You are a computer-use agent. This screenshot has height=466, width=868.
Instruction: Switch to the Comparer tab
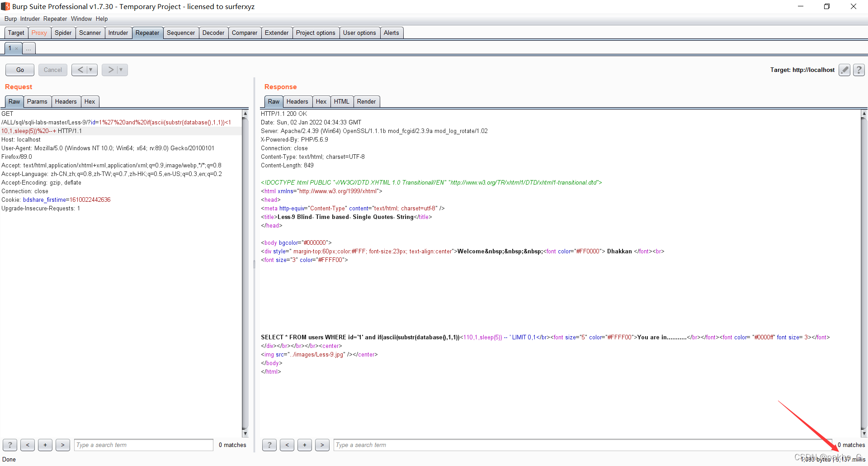click(x=245, y=33)
